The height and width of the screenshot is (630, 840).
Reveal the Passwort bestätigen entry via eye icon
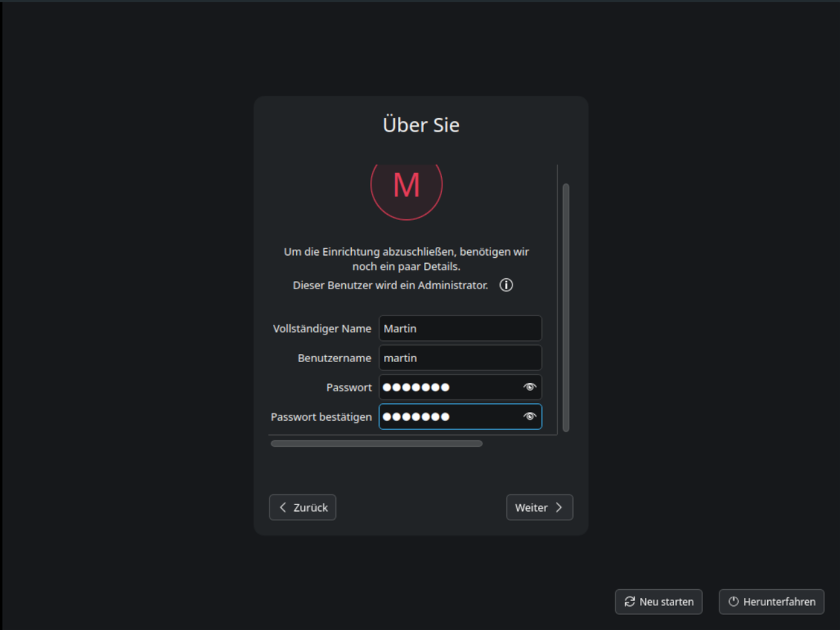tap(530, 416)
